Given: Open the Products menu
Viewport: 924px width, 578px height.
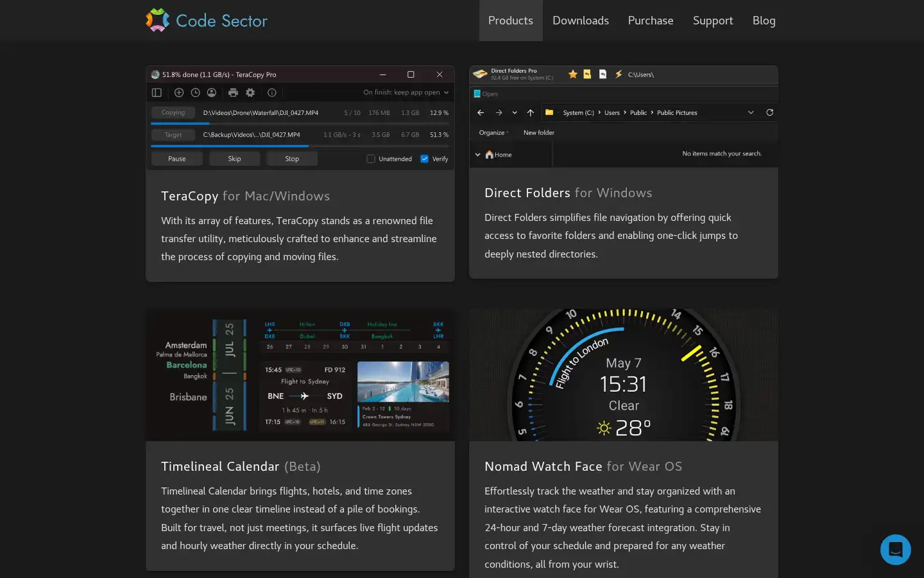Looking at the screenshot, I should point(511,21).
